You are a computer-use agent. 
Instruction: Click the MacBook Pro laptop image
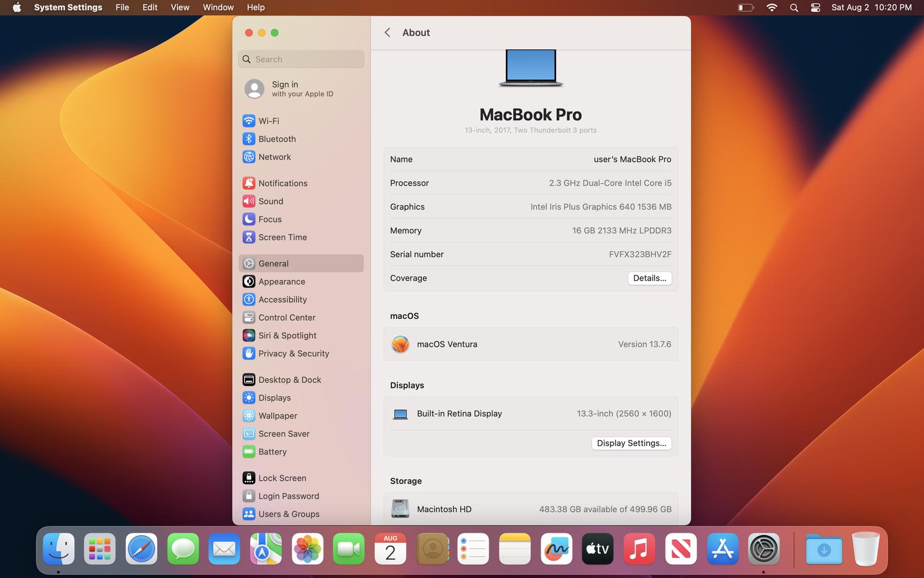(x=531, y=68)
